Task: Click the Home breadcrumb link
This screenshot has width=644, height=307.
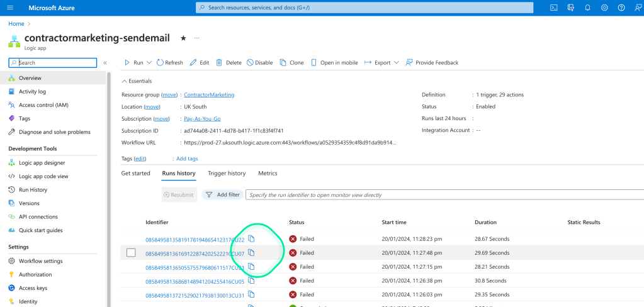Action: point(16,24)
